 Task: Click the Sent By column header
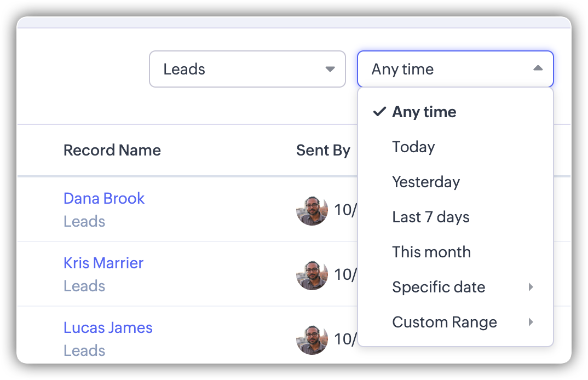323,151
